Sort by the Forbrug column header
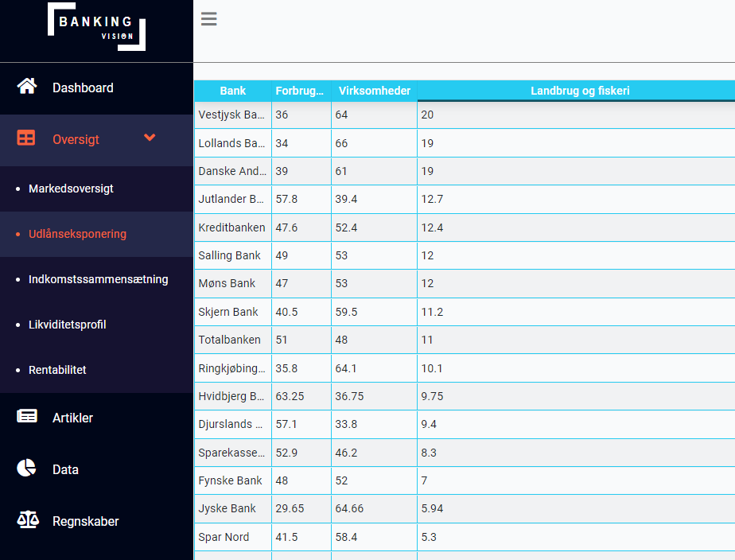This screenshot has height=560, width=735. 301,91
